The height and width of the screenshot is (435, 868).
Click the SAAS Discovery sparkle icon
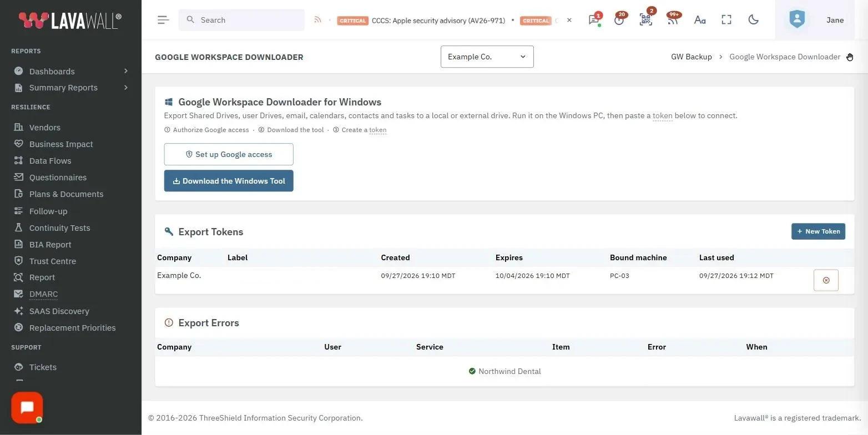(x=18, y=311)
